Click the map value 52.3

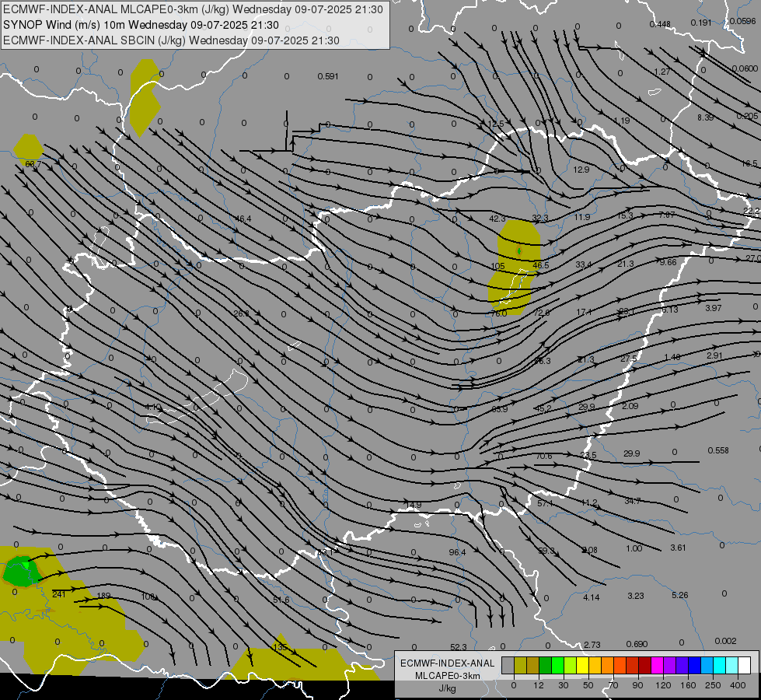click(x=458, y=647)
